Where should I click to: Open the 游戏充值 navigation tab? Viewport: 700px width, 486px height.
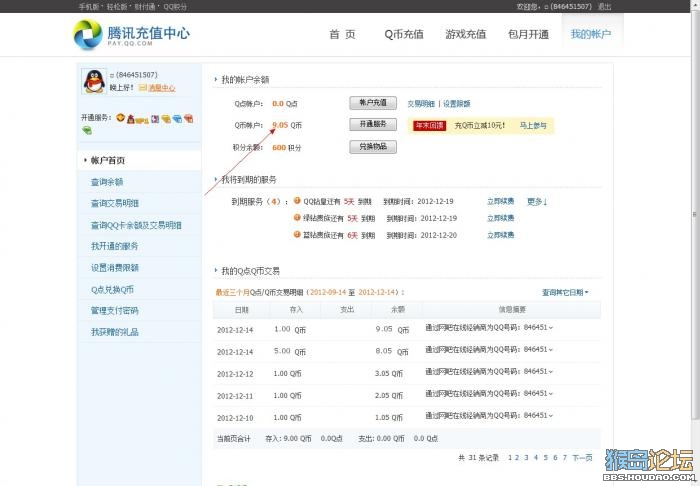466,34
